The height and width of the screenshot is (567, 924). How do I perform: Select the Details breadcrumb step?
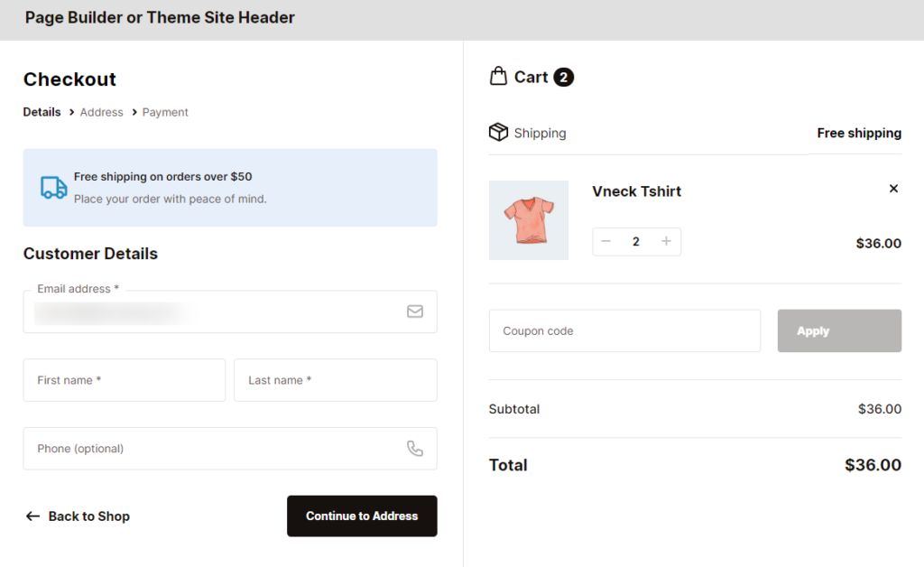tap(42, 112)
